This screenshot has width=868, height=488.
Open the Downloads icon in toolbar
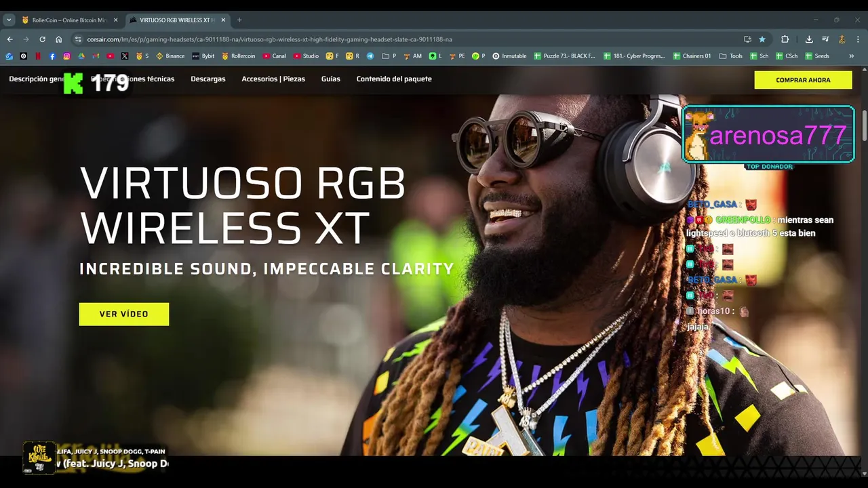coord(809,39)
